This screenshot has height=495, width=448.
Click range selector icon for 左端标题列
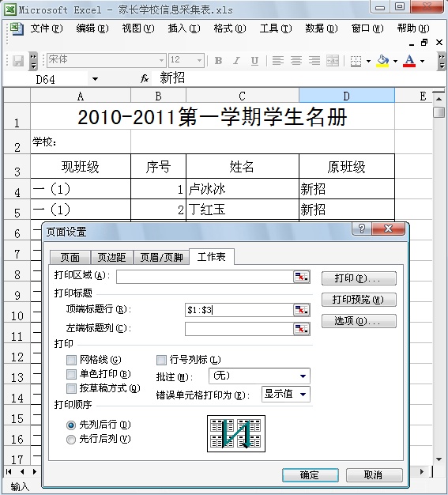tap(302, 329)
